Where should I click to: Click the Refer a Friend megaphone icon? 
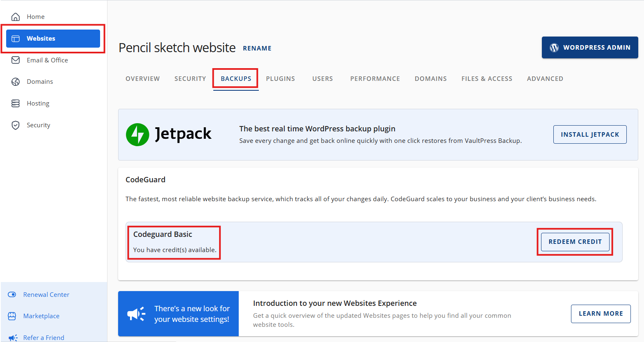coord(13,337)
